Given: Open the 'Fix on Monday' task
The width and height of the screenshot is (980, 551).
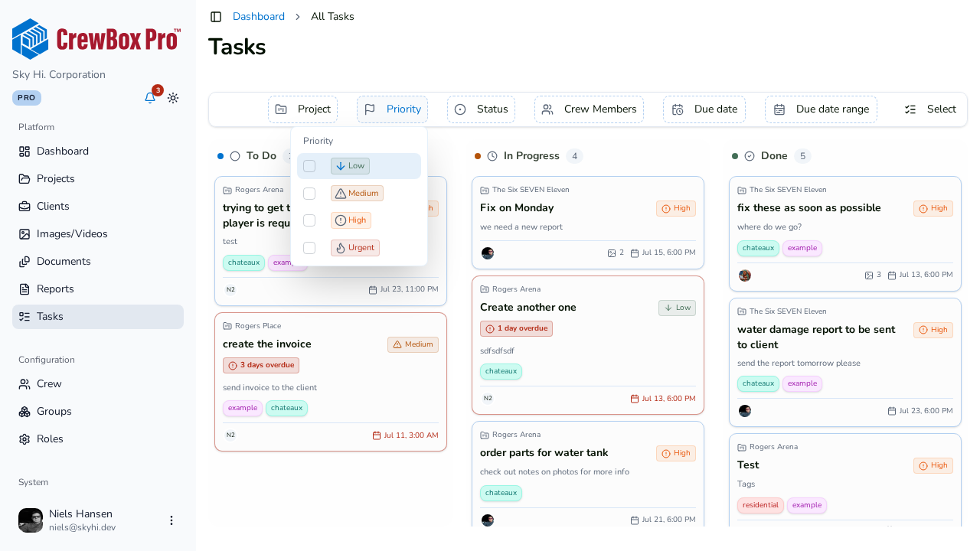Looking at the screenshot, I should pos(517,208).
